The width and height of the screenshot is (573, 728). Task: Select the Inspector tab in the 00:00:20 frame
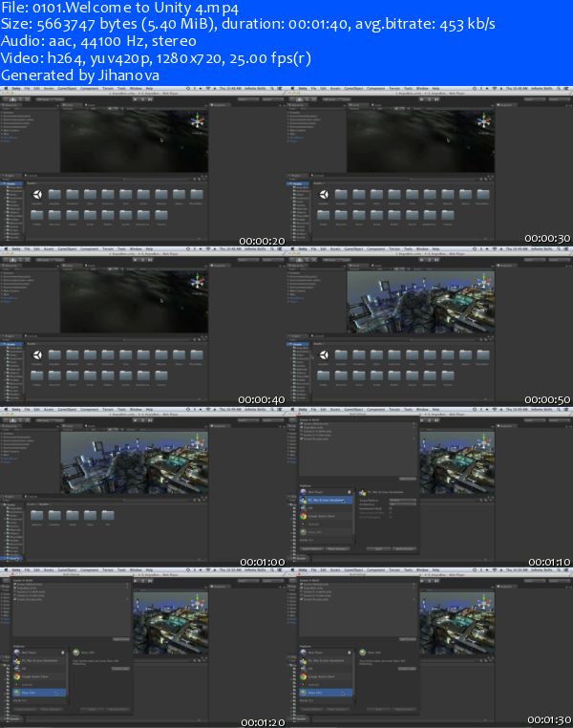tap(219, 105)
